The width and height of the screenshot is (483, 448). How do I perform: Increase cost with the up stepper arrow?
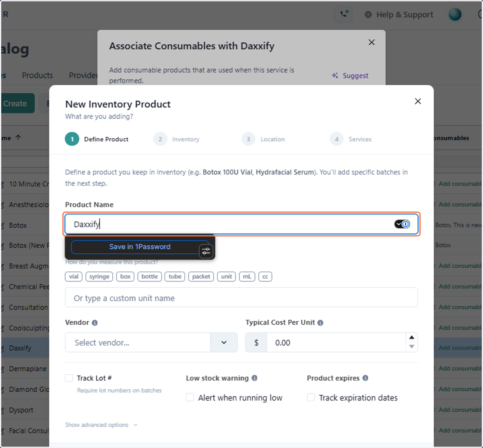pos(412,337)
